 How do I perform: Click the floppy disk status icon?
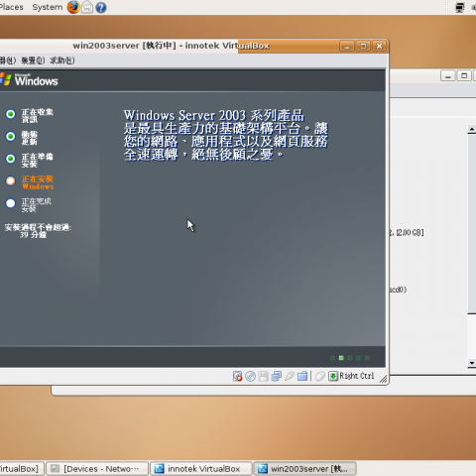point(263,376)
